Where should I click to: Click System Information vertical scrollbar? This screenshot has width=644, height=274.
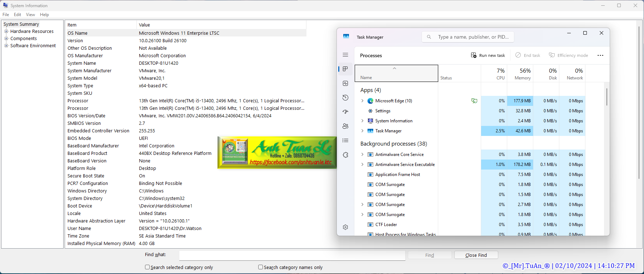point(639,102)
